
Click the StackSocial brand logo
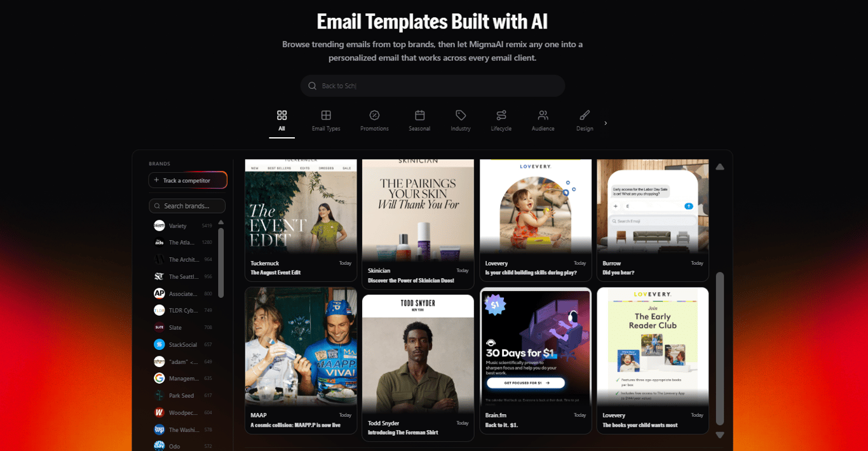pyautogui.click(x=159, y=344)
